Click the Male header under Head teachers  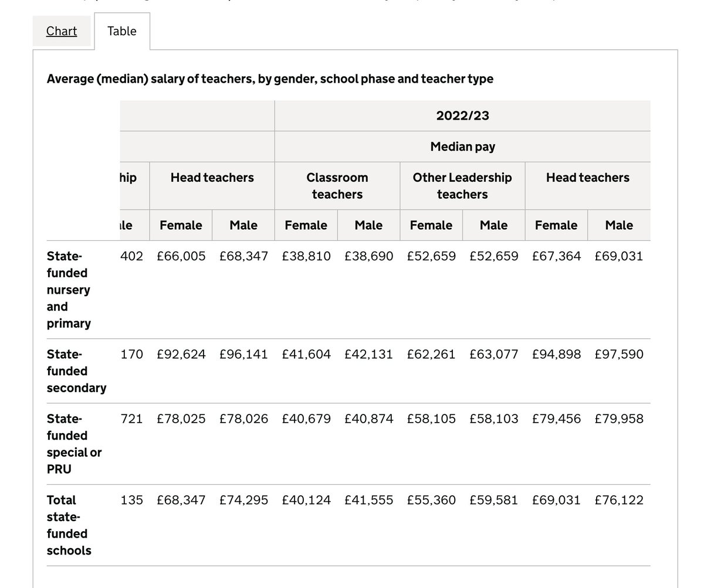[619, 225]
